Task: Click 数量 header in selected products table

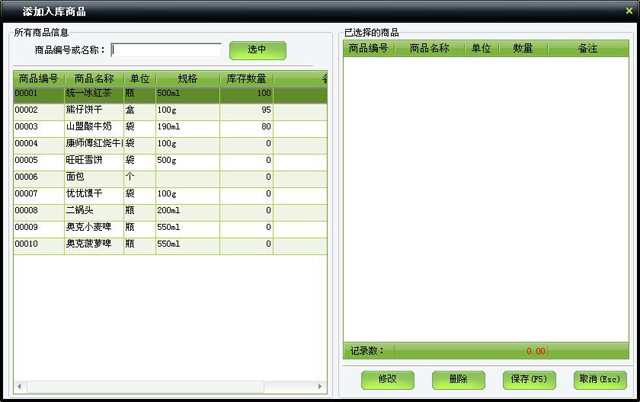Action: click(x=522, y=48)
